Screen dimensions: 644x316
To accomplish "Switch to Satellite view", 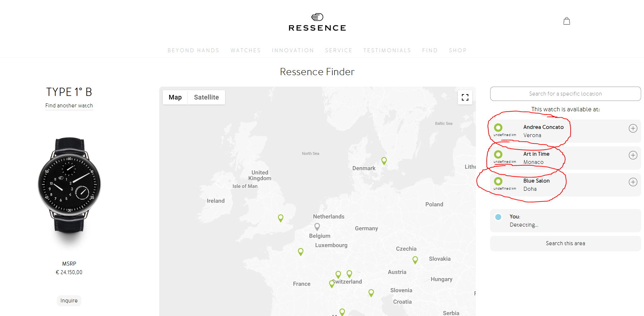I will click(206, 97).
